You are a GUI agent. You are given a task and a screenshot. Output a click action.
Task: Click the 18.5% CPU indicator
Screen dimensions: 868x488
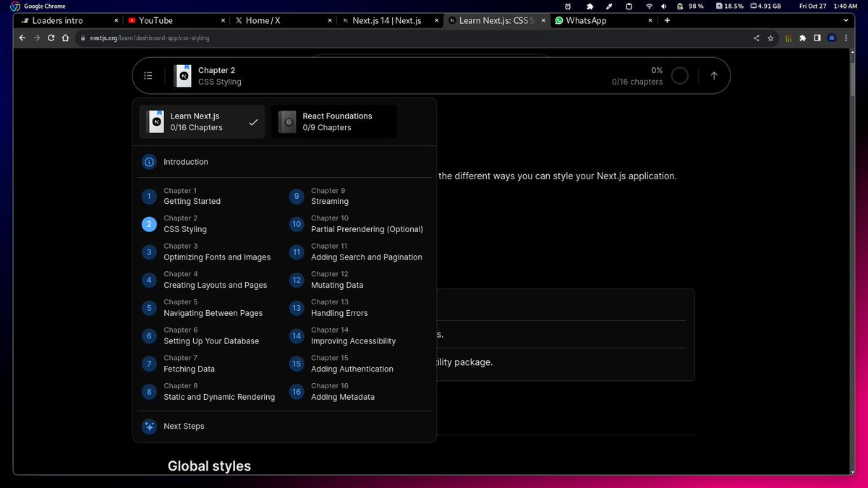(730, 6)
